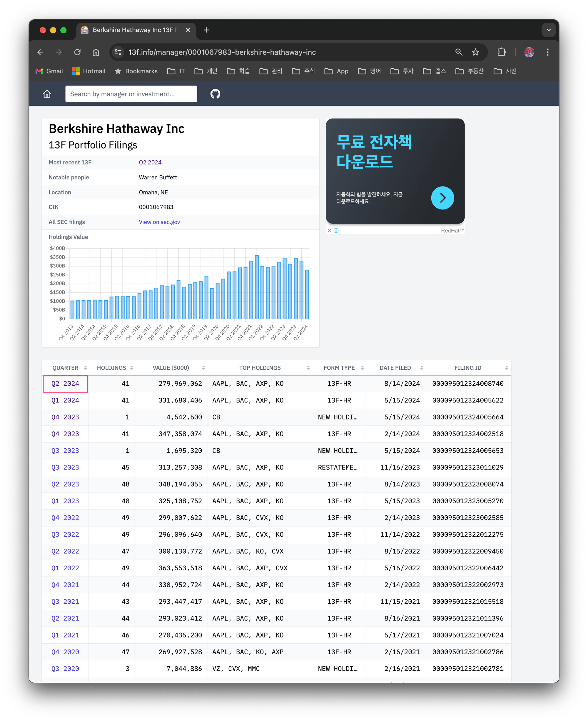The width and height of the screenshot is (588, 721).
Task: Open the Extensions puzzle icon
Action: 501,52
